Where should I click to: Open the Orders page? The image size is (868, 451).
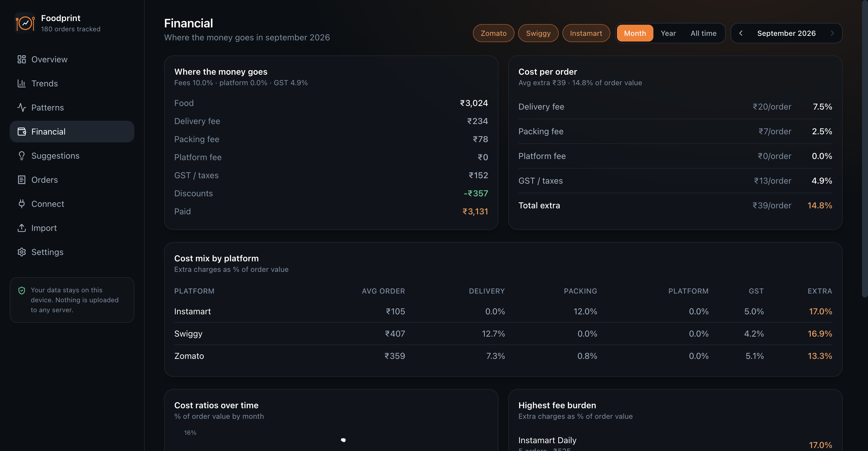(x=72, y=180)
